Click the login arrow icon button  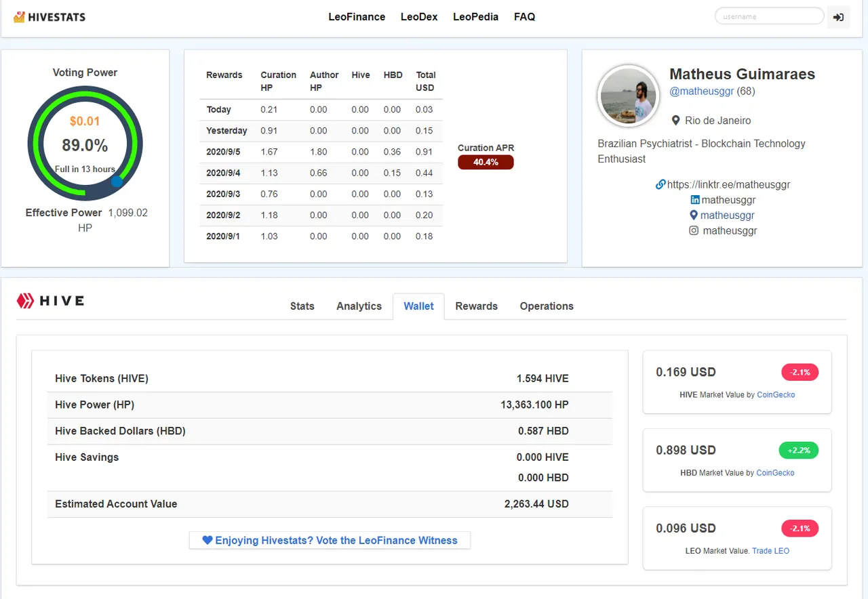[x=838, y=17]
